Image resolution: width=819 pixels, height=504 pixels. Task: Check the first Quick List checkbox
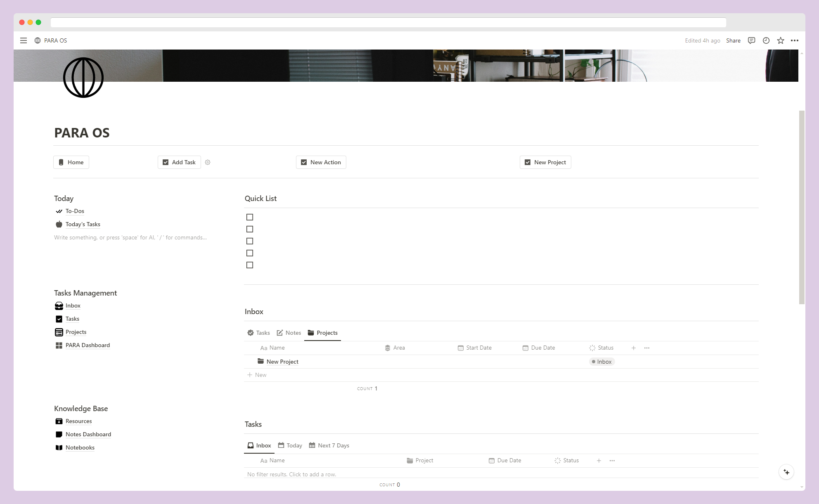click(x=250, y=217)
